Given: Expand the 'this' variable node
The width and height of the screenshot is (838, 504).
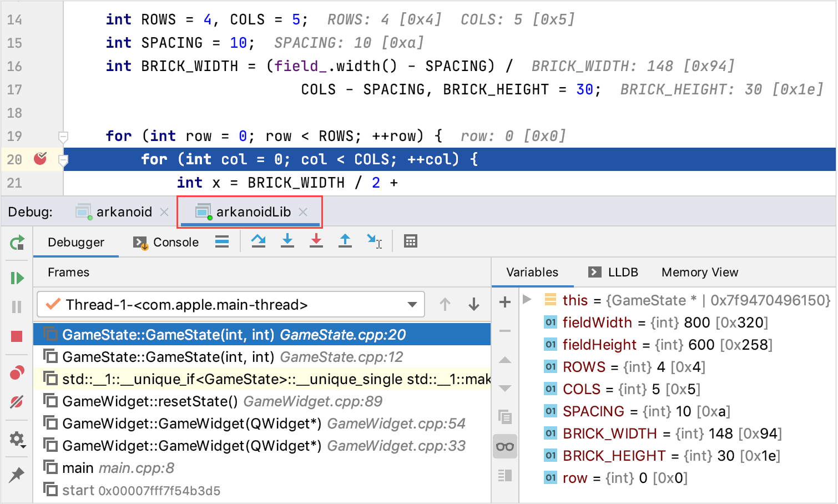Looking at the screenshot, I should (x=527, y=300).
